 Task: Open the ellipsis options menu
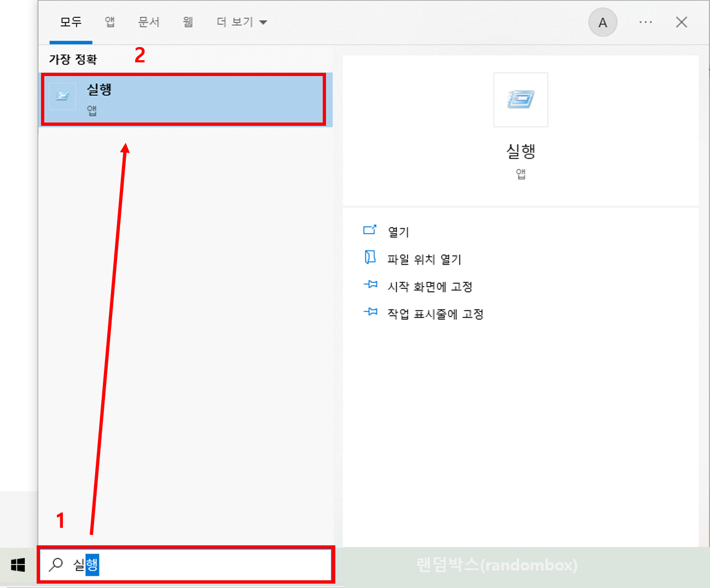(645, 22)
